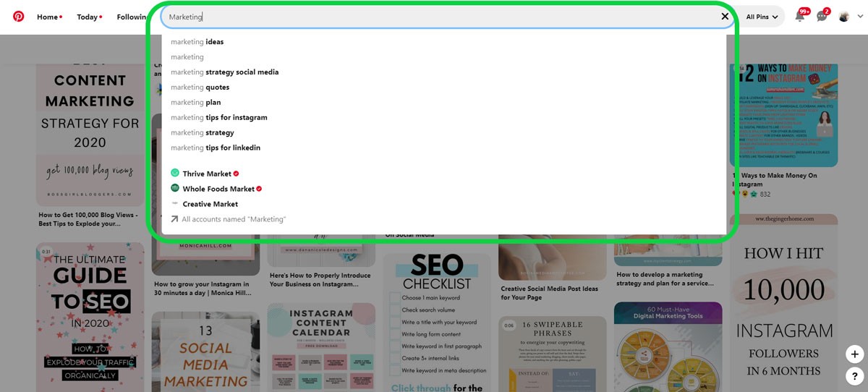Click the Pinterest logo icon

point(18,16)
